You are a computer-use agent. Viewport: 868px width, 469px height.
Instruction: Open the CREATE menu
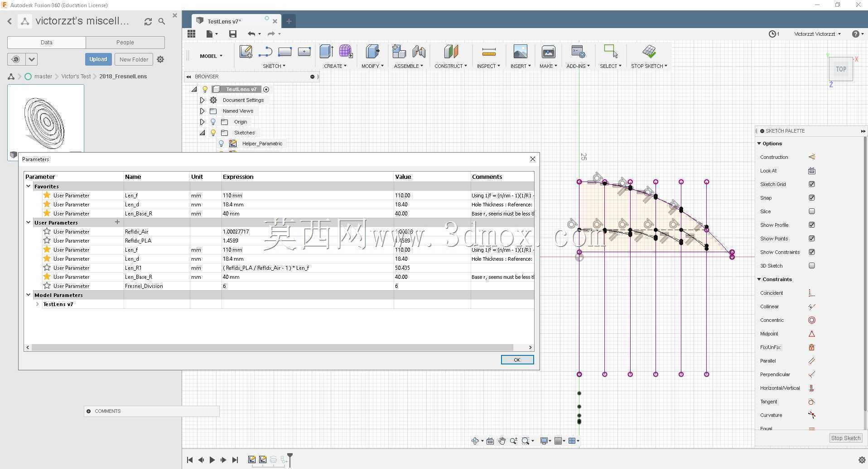coord(335,66)
